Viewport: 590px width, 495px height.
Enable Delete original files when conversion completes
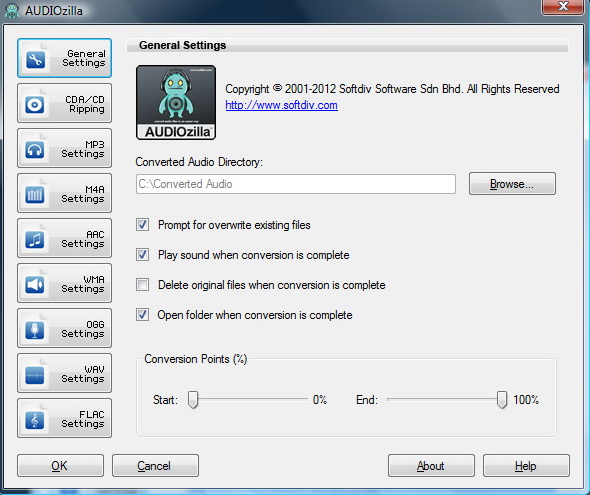(142, 285)
